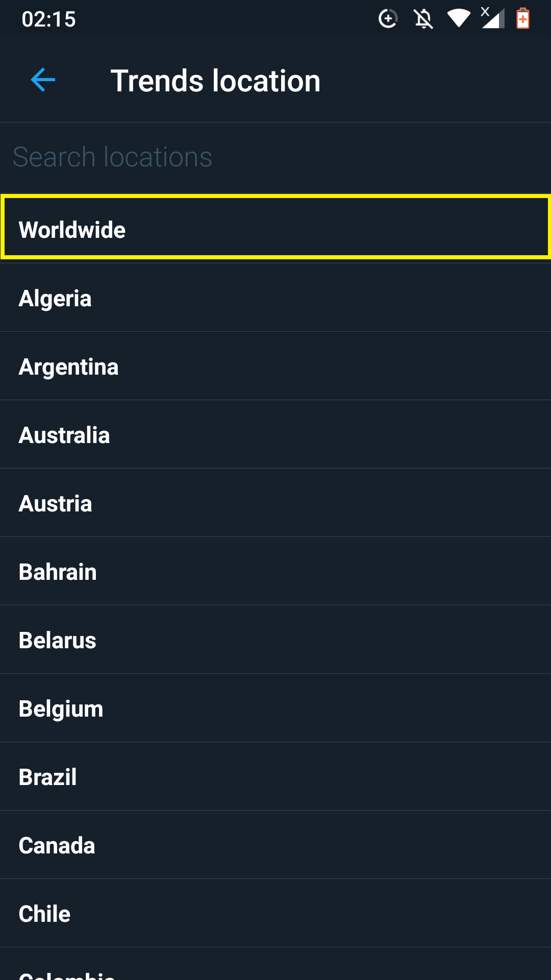Image resolution: width=551 pixels, height=980 pixels.
Task: Tap the Wi-Fi signal icon
Action: coord(459,18)
